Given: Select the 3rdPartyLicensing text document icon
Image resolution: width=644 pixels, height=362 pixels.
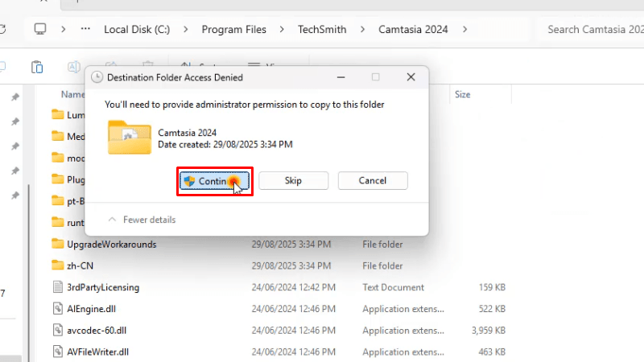Looking at the screenshot, I should pos(57,287).
